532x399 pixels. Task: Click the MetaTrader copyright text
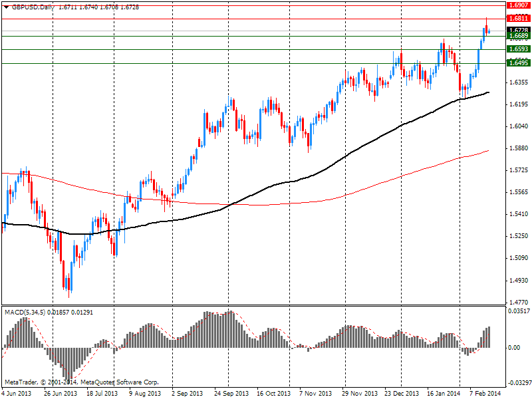tap(81, 382)
